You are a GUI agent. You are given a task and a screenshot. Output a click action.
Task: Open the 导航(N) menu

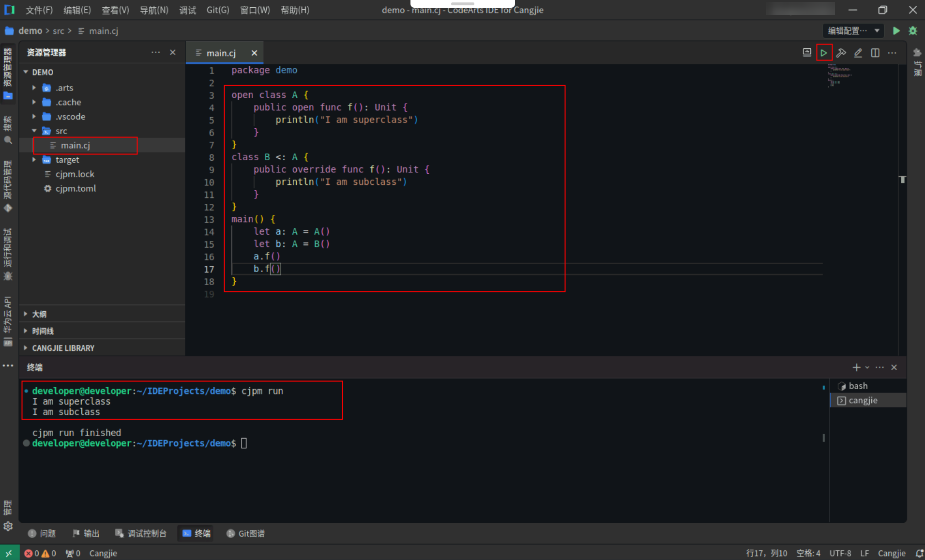point(154,10)
